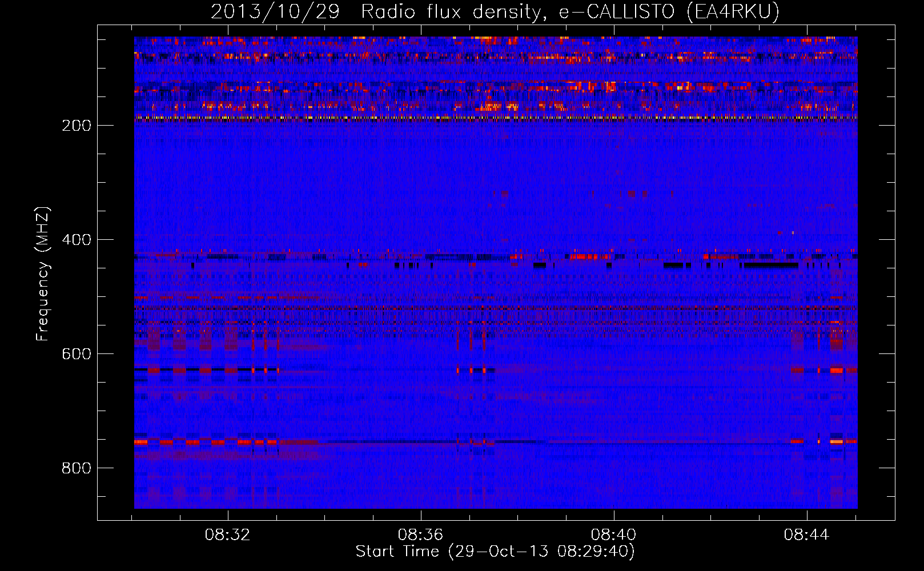Click the 08:36 time tick label
This screenshot has width=924, height=571.
tap(421, 535)
